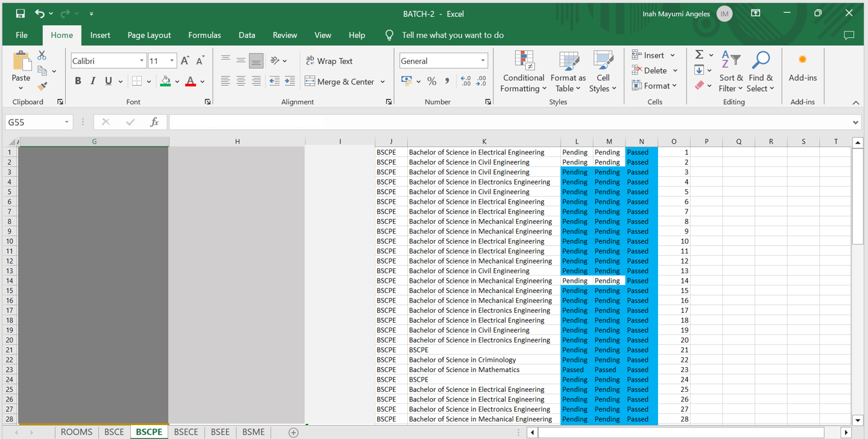This screenshot has width=868, height=439.
Task: Click the AutoSum sigma icon
Action: (x=699, y=55)
